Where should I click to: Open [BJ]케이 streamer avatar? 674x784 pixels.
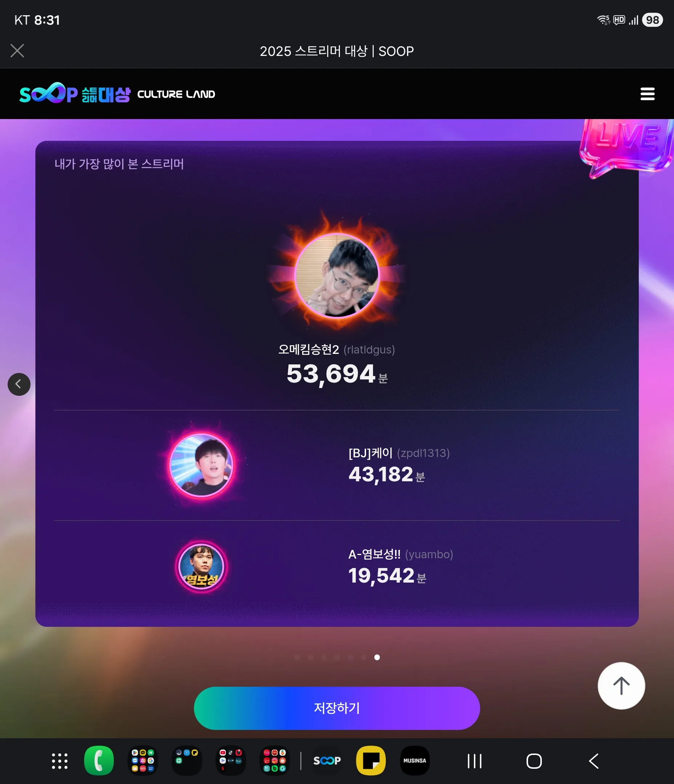pyautogui.click(x=201, y=465)
